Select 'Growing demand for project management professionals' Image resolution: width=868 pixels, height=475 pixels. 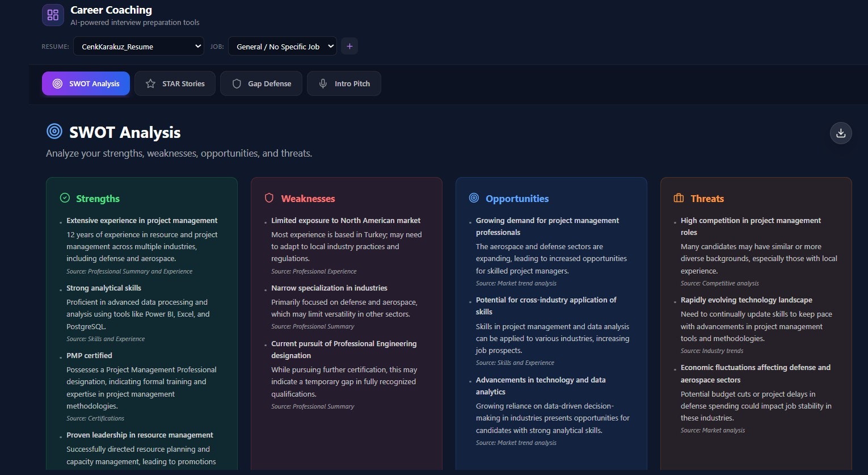(x=547, y=226)
